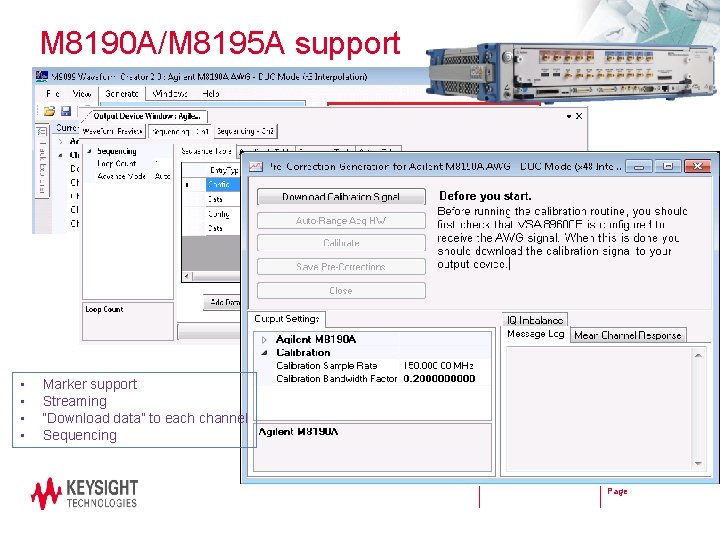Select the first Data entry in sequence table
This screenshot has width=720, height=540.
coord(223,199)
